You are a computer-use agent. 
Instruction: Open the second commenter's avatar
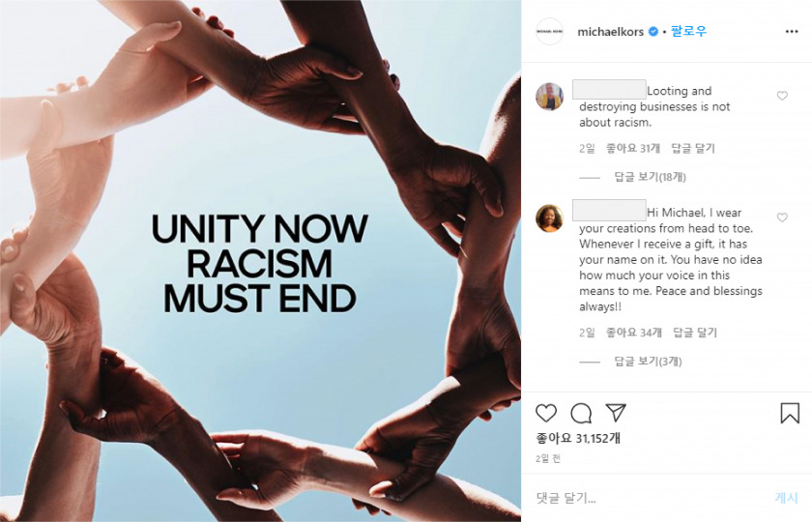click(x=549, y=218)
